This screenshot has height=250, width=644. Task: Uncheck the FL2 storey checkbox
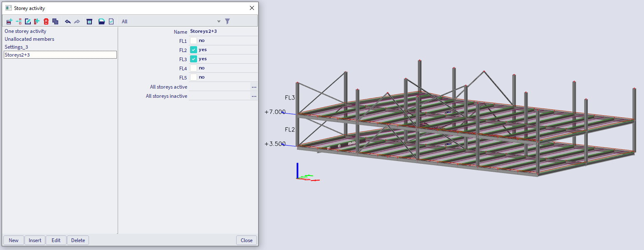[193, 50]
